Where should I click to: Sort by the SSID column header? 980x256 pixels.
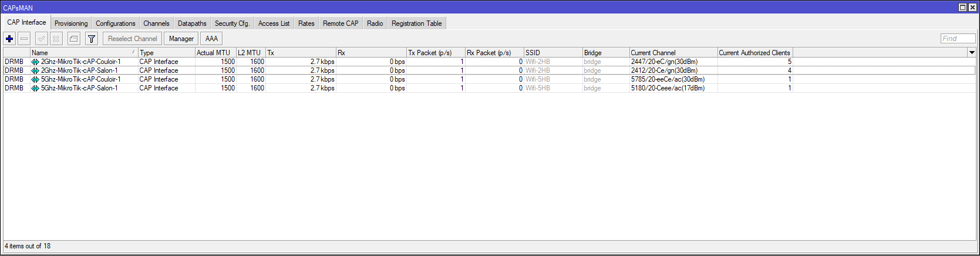point(553,52)
